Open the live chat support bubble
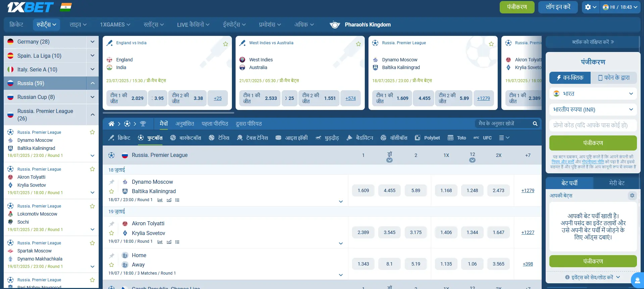Screen dimensions: 644x289 click(x=637, y=280)
